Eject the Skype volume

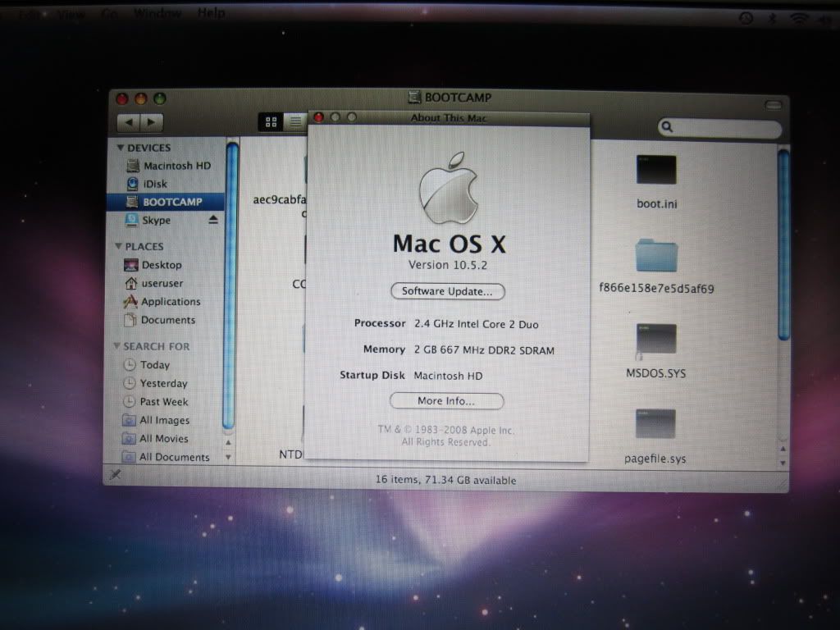point(213,220)
